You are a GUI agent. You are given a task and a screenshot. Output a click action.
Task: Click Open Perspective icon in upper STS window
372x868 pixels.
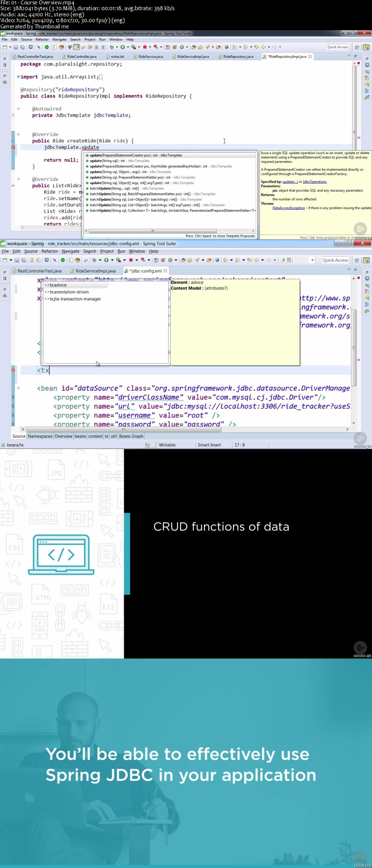coord(357,47)
